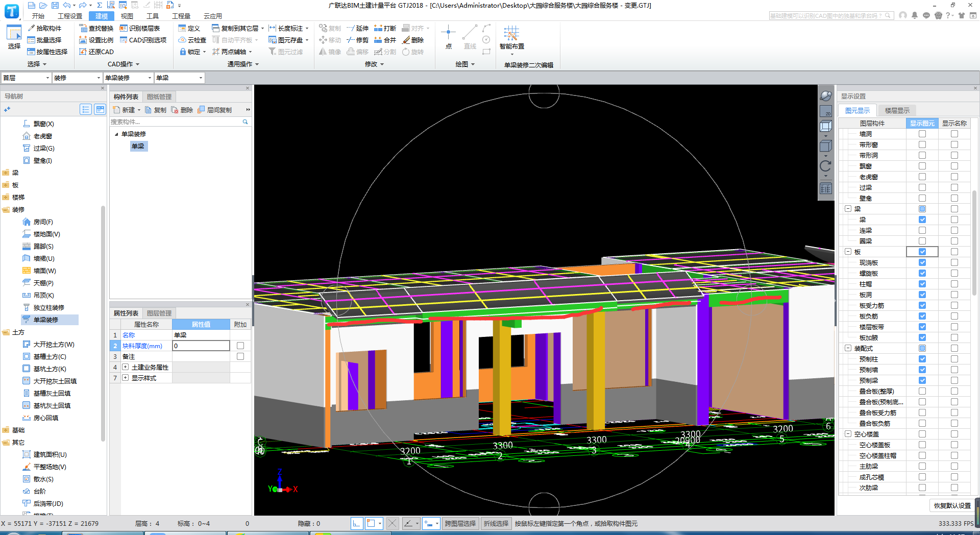Image resolution: width=980 pixels, height=535 pixels.
Task: Select 房间(F) in navigation tree
Action: 38,222
